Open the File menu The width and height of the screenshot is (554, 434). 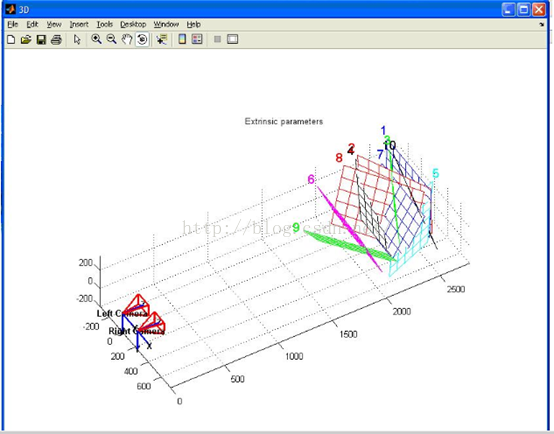click(x=13, y=24)
